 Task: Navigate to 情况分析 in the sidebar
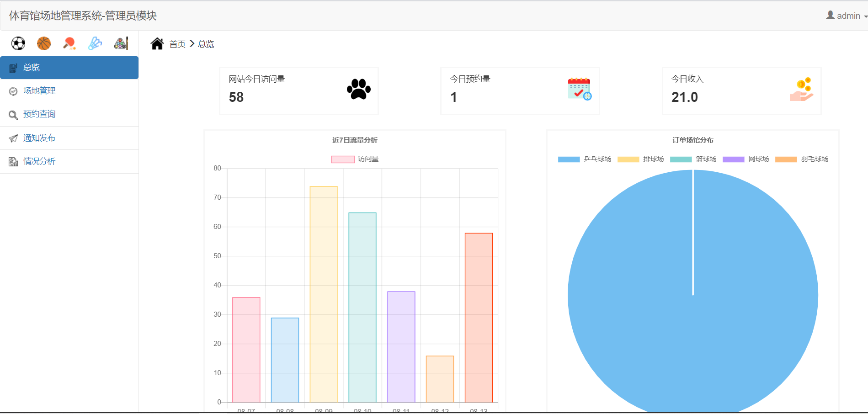(x=69, y=161)
